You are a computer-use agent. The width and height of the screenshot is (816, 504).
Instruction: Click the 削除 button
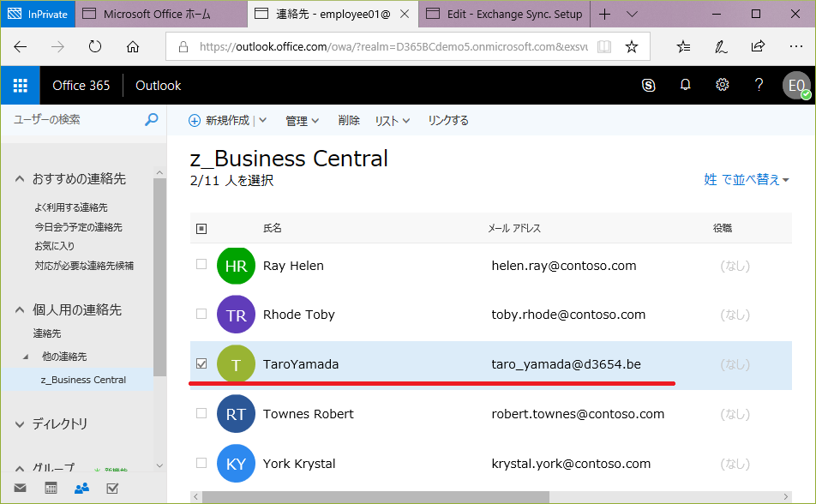click(x=349, y=121)
